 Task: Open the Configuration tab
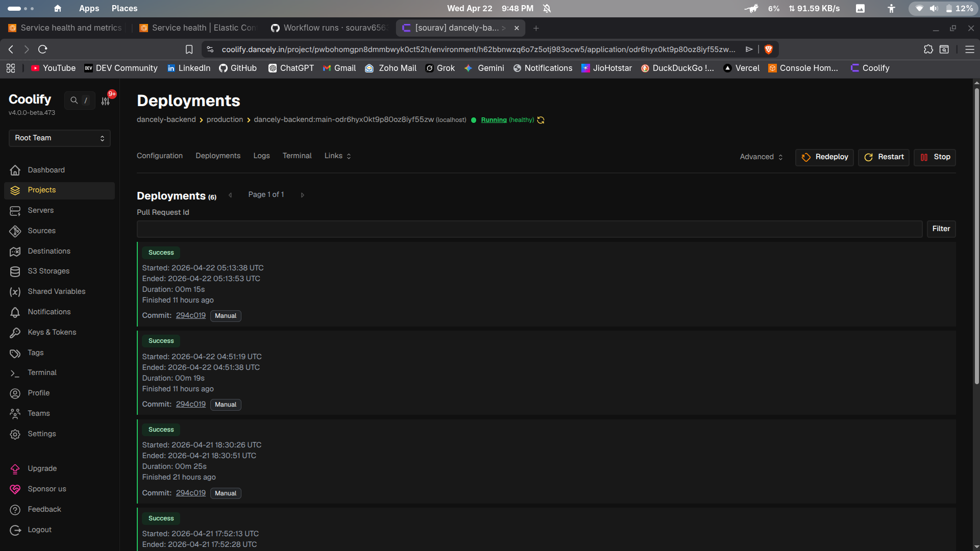tap(159, 156)
